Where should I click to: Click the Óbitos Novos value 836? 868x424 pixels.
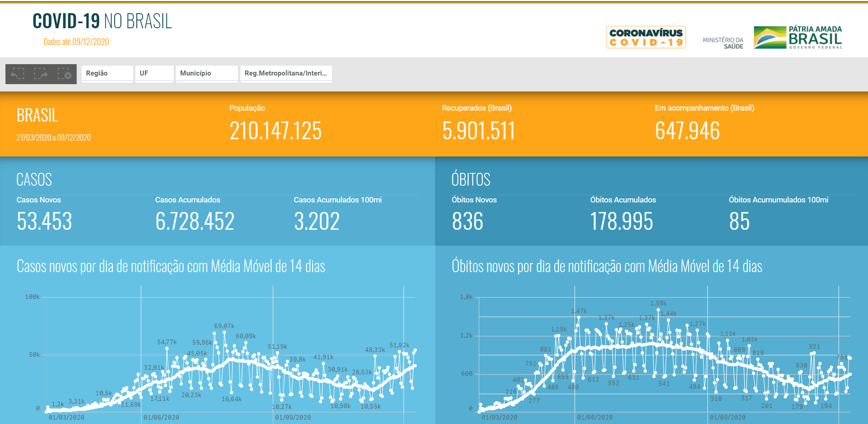click(x=467, y=222)
